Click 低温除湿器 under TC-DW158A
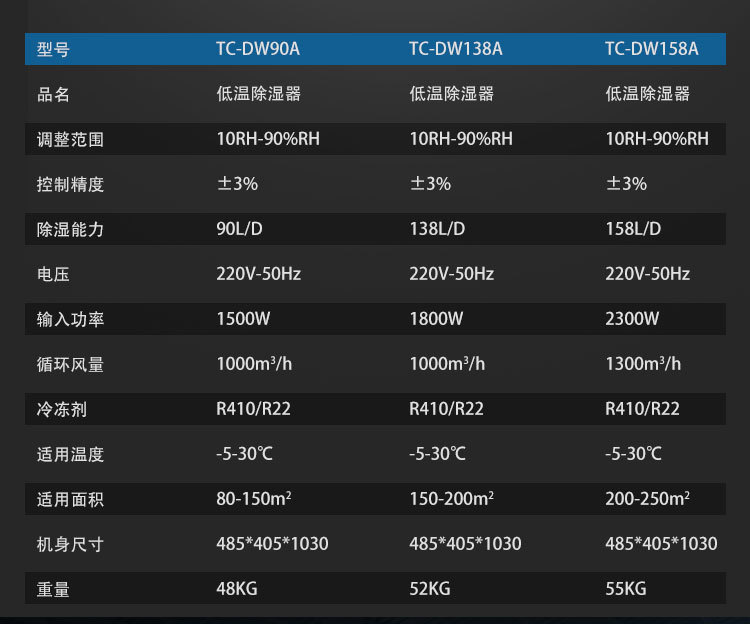 click(x=648, y=94)
